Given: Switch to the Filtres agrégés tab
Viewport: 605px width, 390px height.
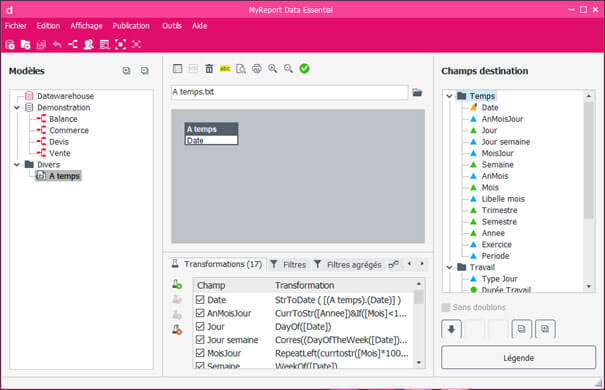Looking at the screenshot, I should (x=348, y=265).
